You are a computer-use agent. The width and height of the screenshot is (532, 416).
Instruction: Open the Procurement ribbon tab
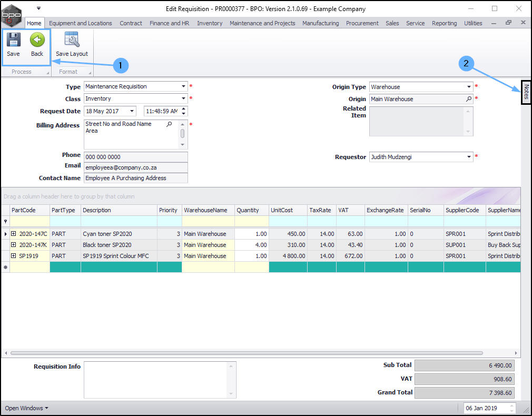pos(362,23)
